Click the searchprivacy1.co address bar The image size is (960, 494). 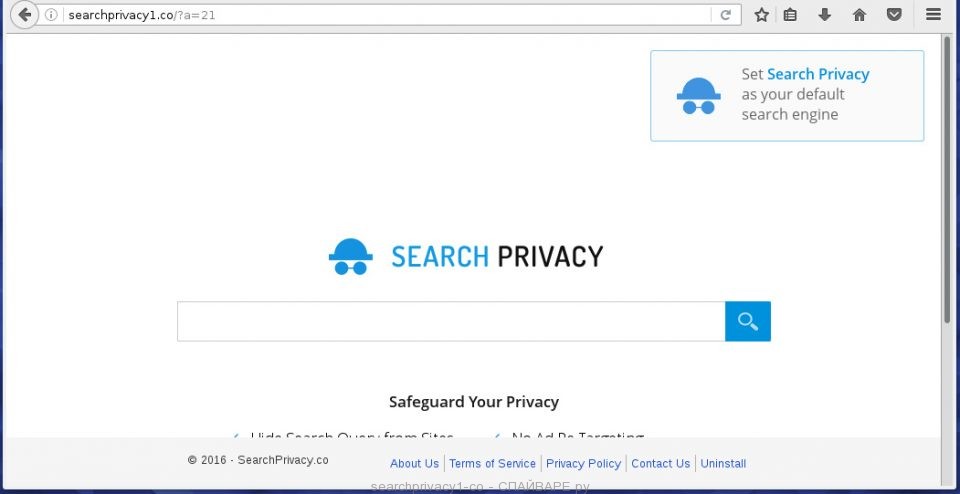click(x=386, y=15)
